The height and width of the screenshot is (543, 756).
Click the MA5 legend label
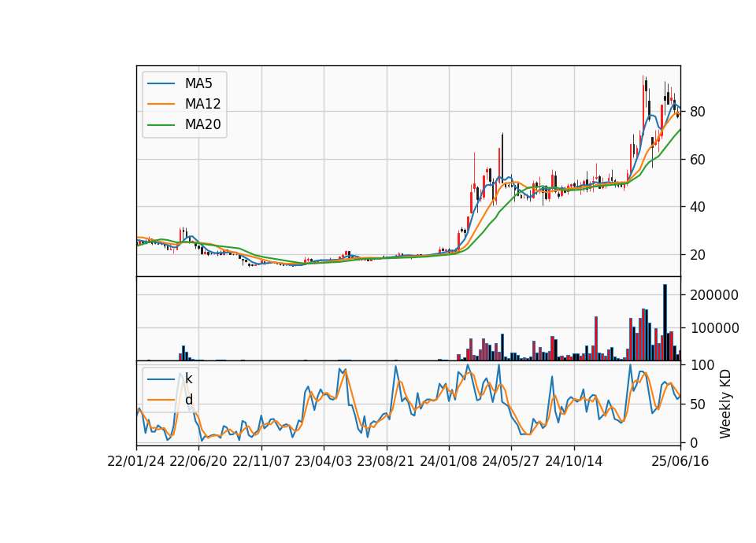pyautogui.click(x=198, y=83)
